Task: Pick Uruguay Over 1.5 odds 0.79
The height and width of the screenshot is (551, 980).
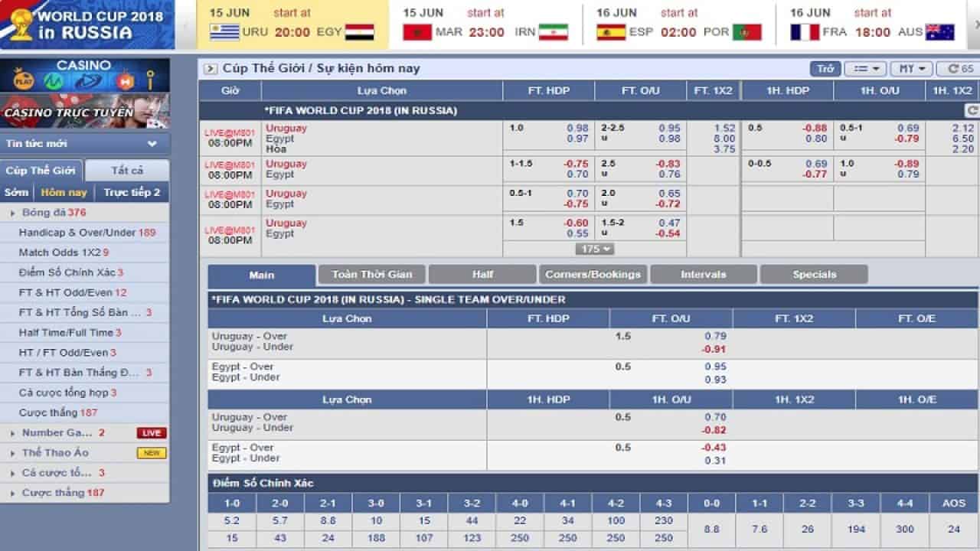Action: click(x=716, y=336)
